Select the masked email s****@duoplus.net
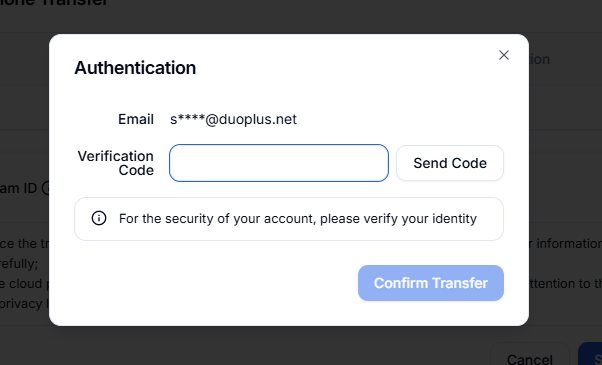602x365 pixels. point(233,119)
